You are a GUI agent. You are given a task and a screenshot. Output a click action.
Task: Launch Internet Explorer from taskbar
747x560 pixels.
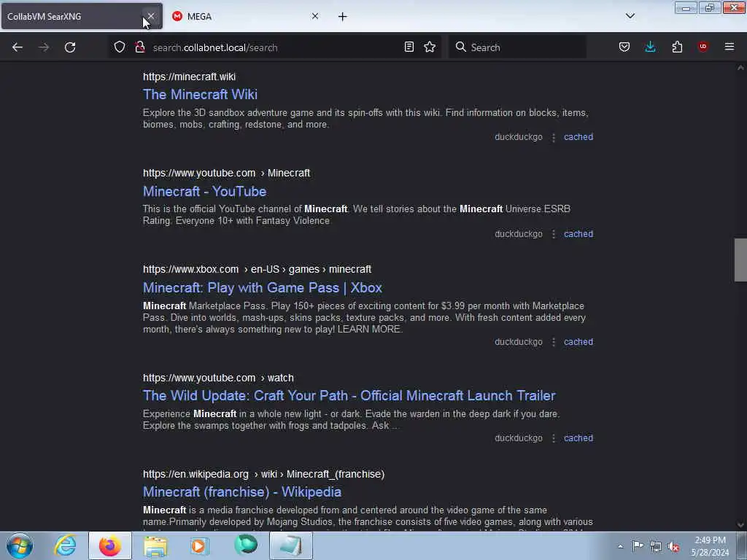click(65, 545)
